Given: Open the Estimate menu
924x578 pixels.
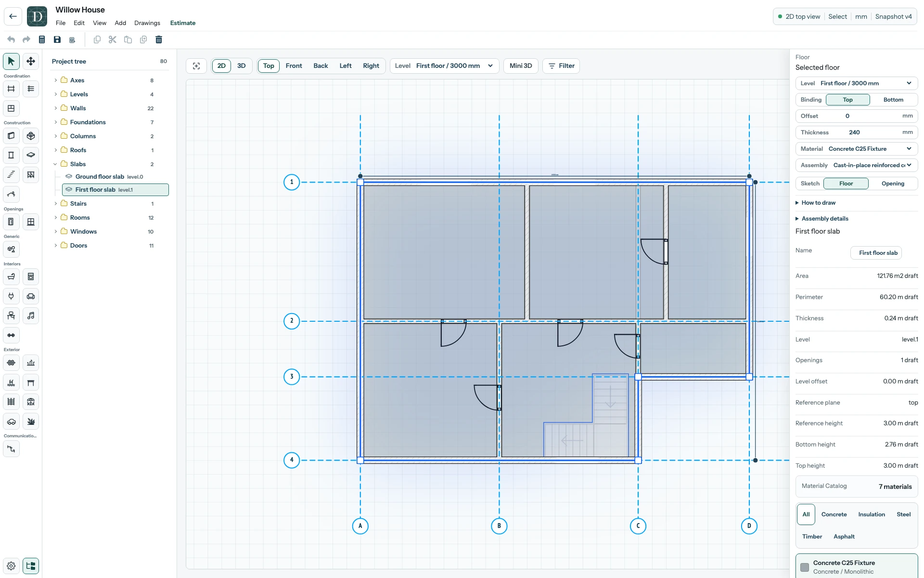Looking at the screenshot, I should point(183,23).
